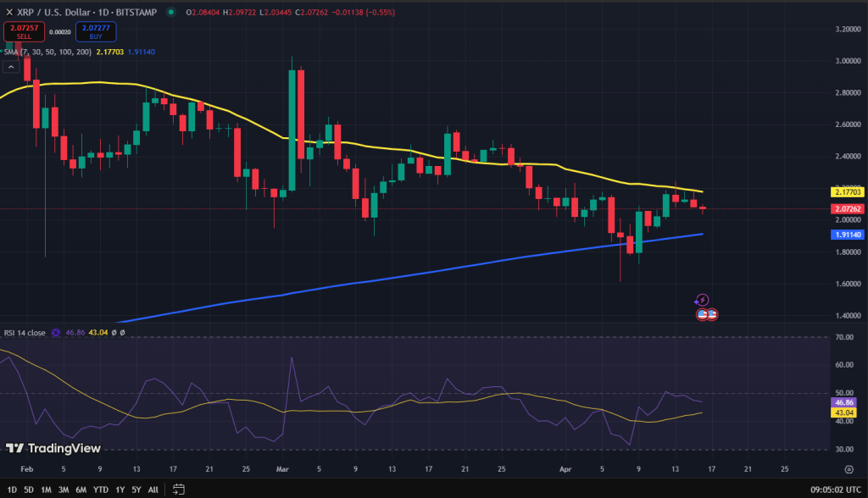This screenshot has width=868, height=498.
Task: Select the 3M time range
Action: [x=63, y=490]
